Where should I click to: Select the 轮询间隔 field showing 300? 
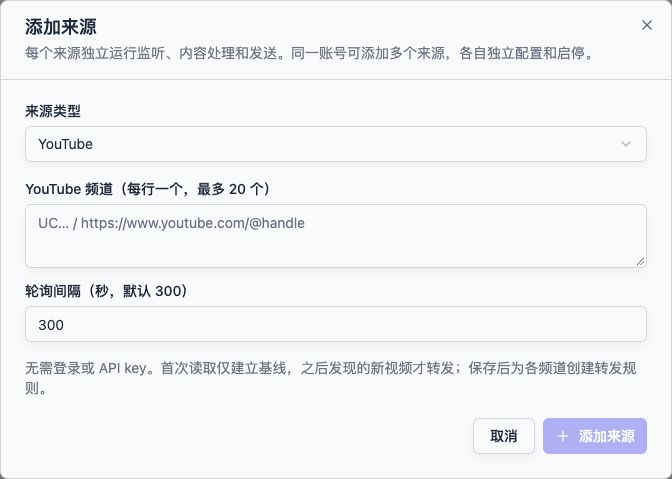[x=336, y=324]
